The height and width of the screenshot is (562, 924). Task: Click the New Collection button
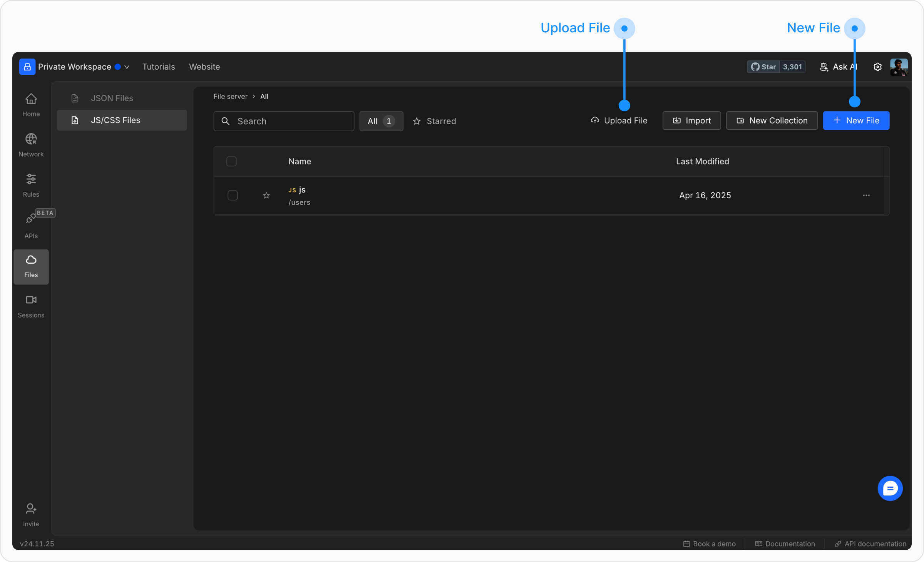(x=772, y=120)
